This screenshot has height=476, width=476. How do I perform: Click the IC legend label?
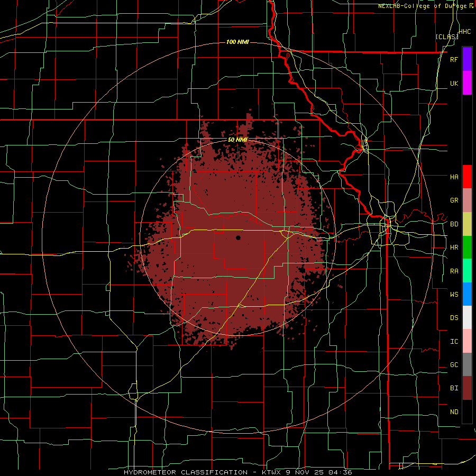(x=454, y=342)
